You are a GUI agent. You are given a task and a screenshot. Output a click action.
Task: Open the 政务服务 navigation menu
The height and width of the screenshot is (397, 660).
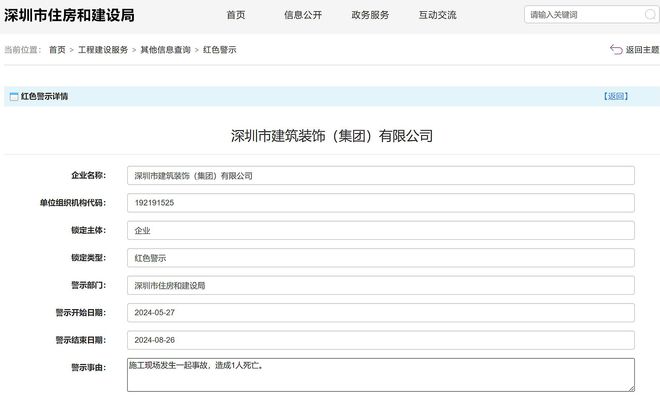(370, 15)
